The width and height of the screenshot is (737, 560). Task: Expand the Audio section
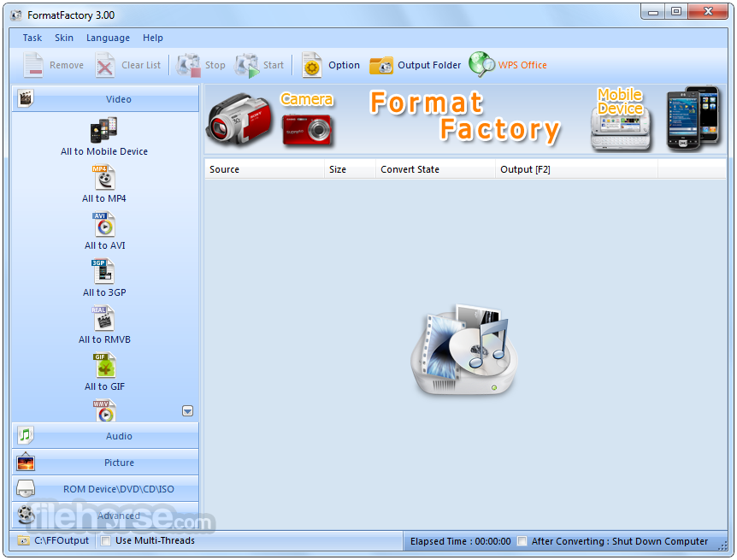(104, 436)
